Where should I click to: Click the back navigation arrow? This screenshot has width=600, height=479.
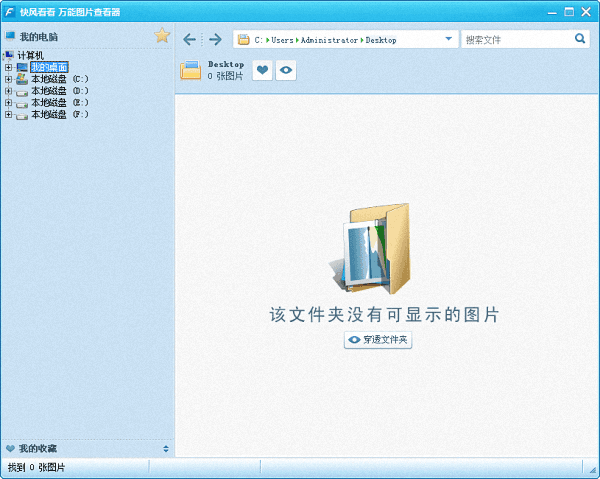pos(190,40)
